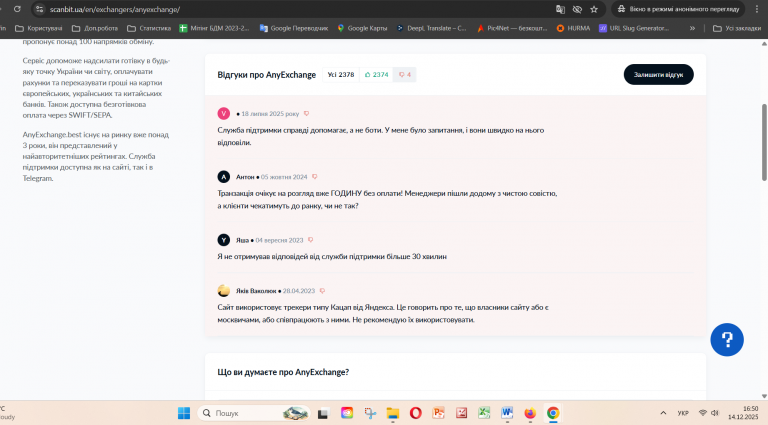The image size is (768, 425).
Task: Show hidden system tray icons
Action: (x=663, y=413)
